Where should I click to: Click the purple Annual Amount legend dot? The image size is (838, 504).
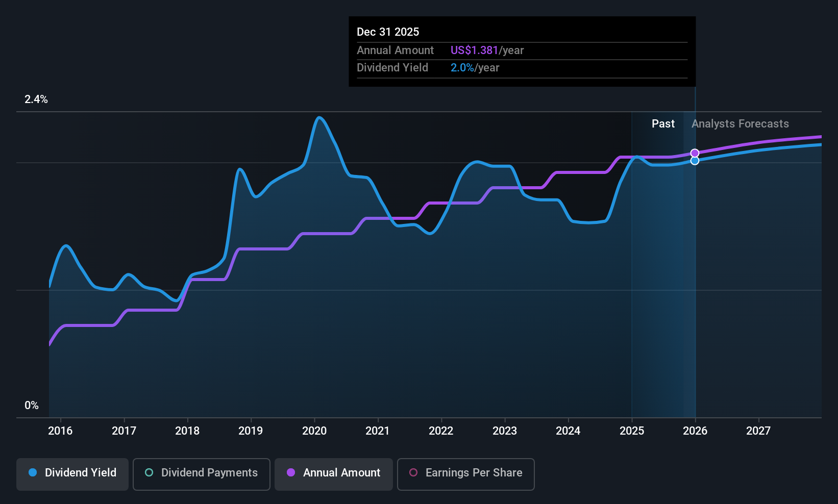point(290,473)
